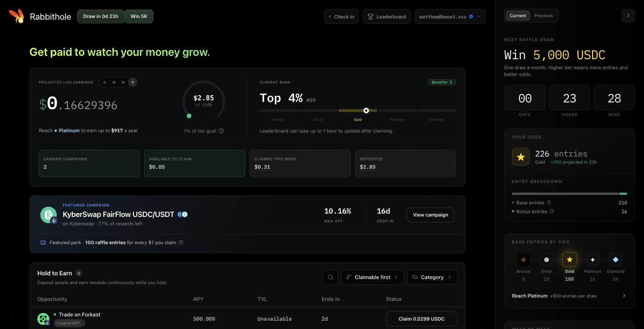Switch projected earnings to Weekly (W)
This screenshot has height=329, width=644.
(114, 82)
